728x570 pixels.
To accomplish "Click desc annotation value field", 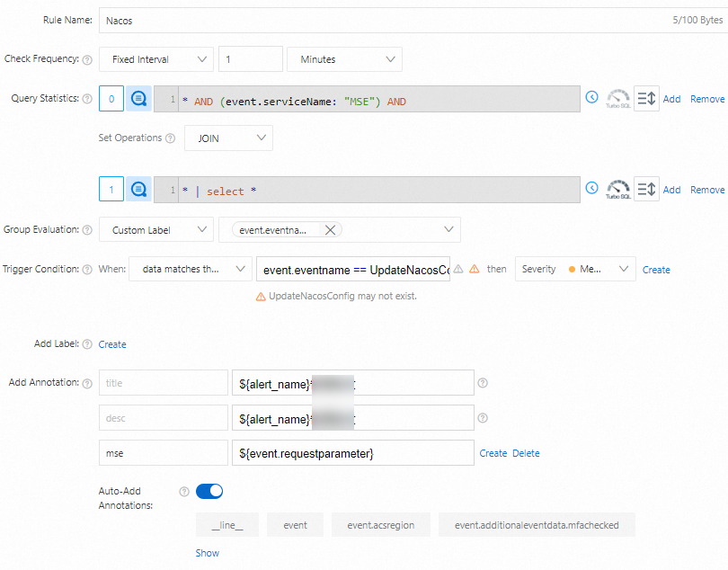I will pyautogui.click(x=353, y=418).
